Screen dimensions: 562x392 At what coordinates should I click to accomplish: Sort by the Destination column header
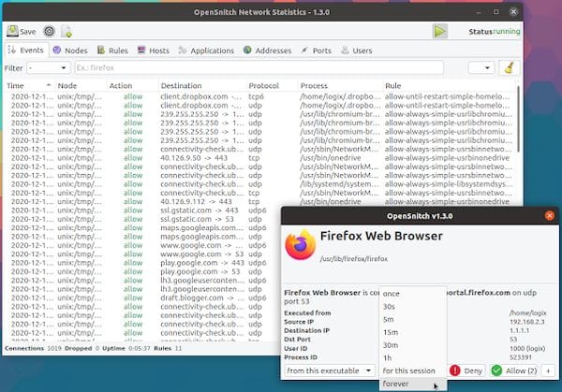click(x=202, y=85)
